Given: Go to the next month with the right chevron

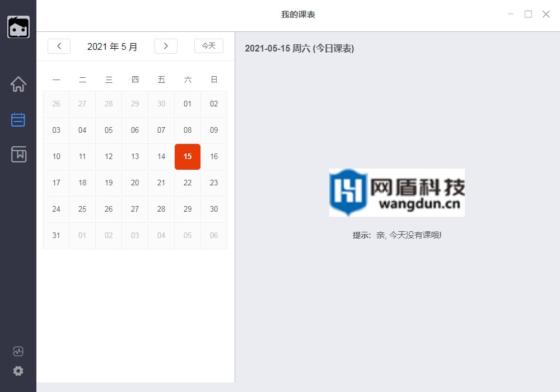Looking at the screenshot, I should pos(166,46).
